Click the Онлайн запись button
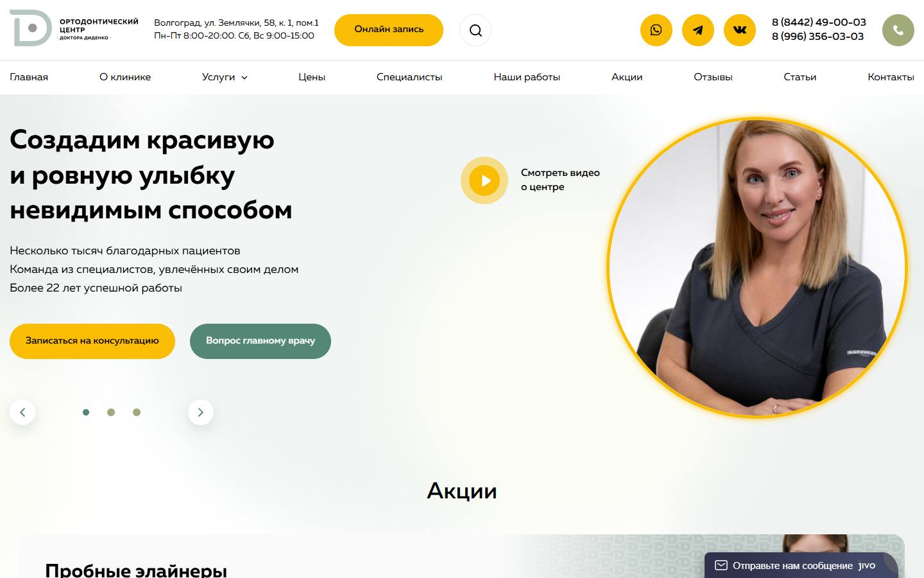Screen dimensions: 924x578 click(389, 30)
